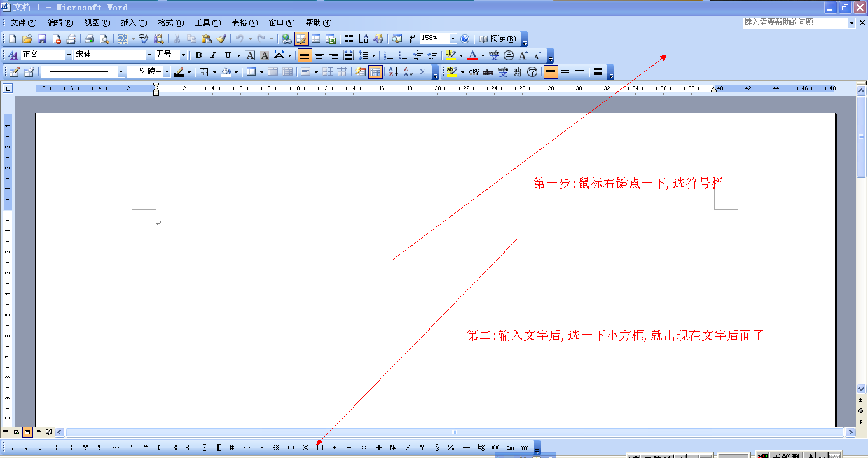This screenshot has width=868, height=458.
Task: Select the Format Painter brush
Action: 221,39
